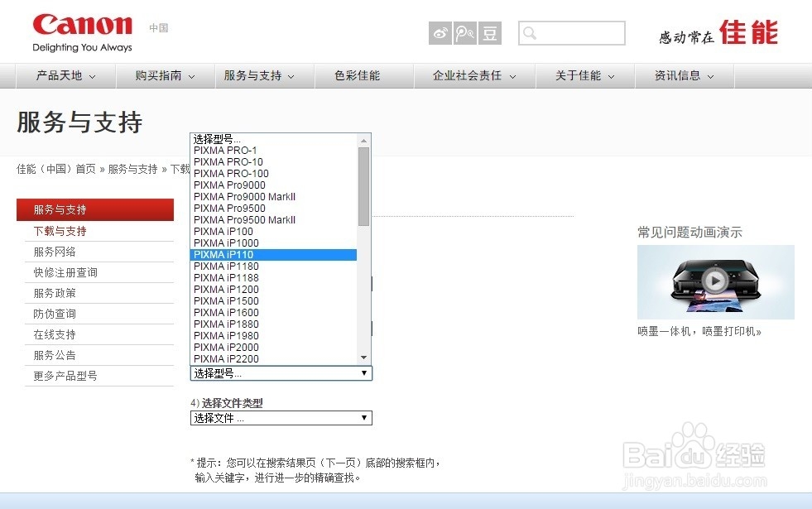Open 防伪查询 in the sidebar
This screenshot has width=812, height=509.
pyautogui.click(x=55, y=314)
